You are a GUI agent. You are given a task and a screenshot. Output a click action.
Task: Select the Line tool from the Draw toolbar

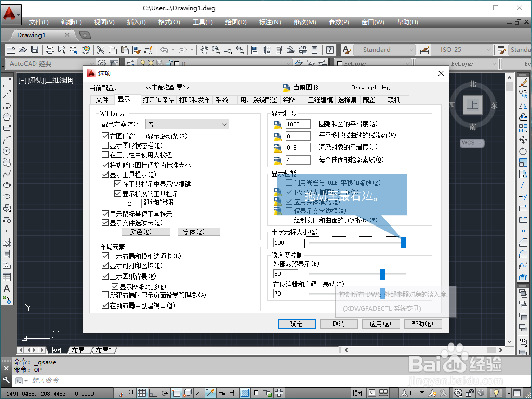(x=7, y=83)
